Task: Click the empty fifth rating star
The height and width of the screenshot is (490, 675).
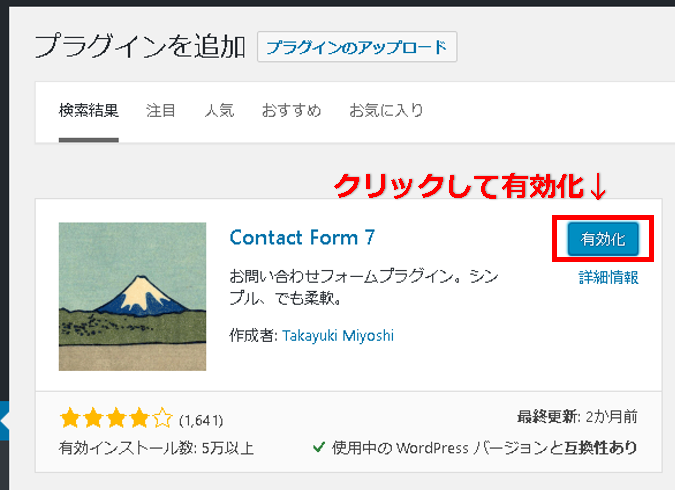Action: [x=162, y=418]
